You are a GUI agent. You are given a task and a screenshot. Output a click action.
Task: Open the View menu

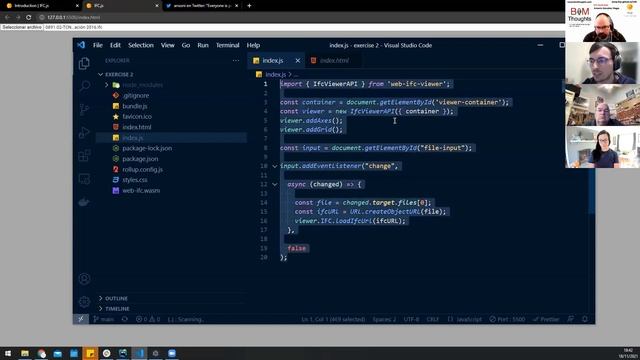[x=167, y=45]
